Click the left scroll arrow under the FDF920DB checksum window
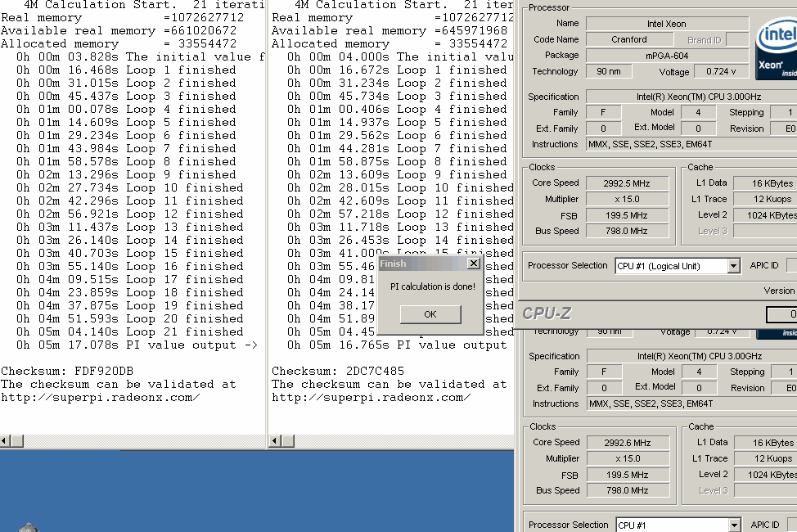 tap(5, 440)
